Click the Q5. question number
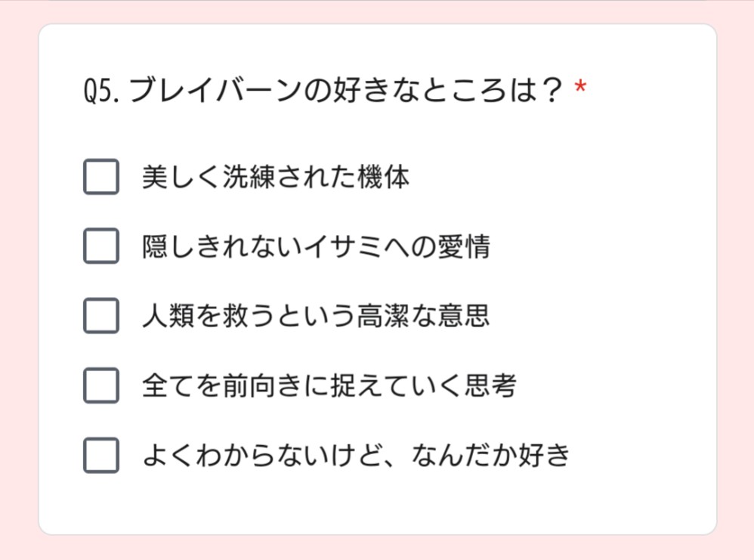 click(102, 93)
